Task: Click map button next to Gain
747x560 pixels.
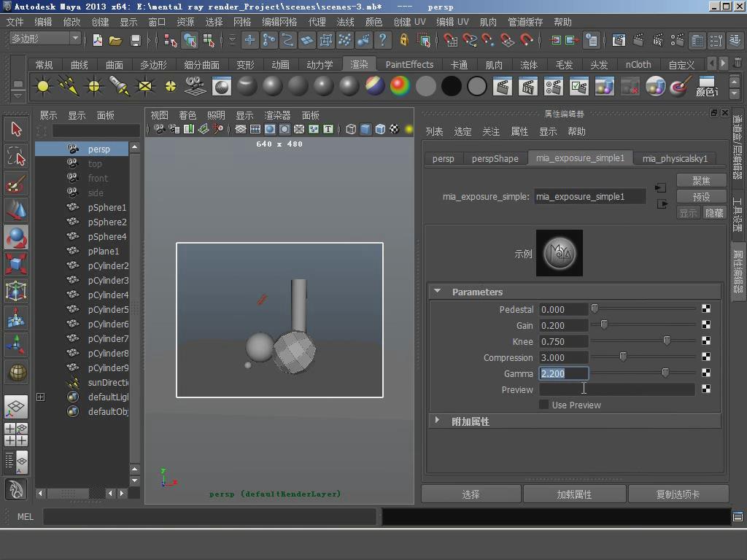Action: click(706, 324)
